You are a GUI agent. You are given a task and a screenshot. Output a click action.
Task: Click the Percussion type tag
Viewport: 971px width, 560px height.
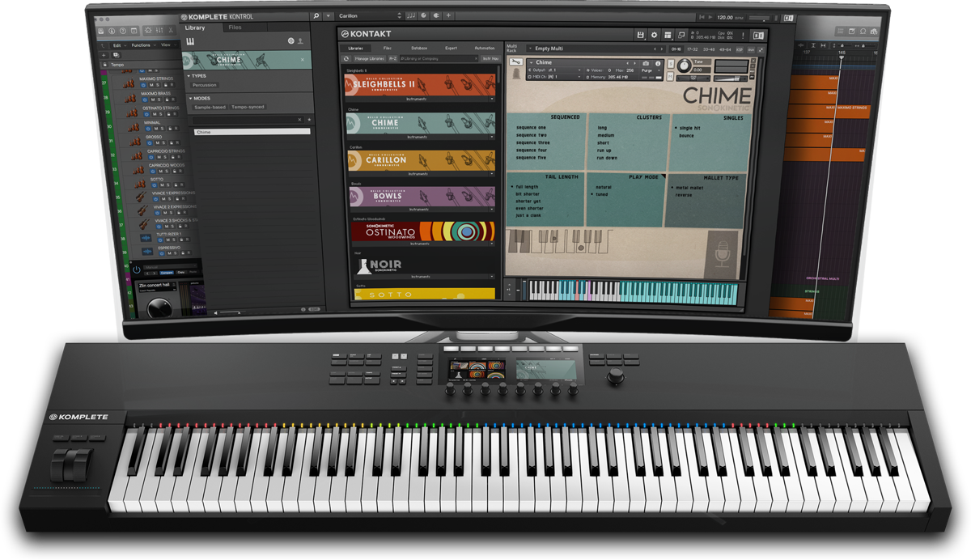pyautogui.click(x=205, y=85)
